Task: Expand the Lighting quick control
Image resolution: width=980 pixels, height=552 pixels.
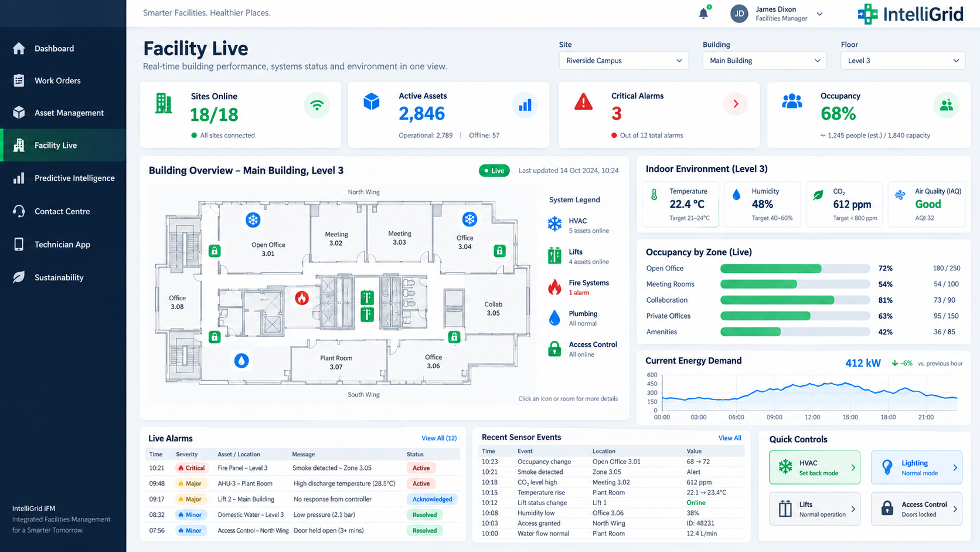Action: 917,468
